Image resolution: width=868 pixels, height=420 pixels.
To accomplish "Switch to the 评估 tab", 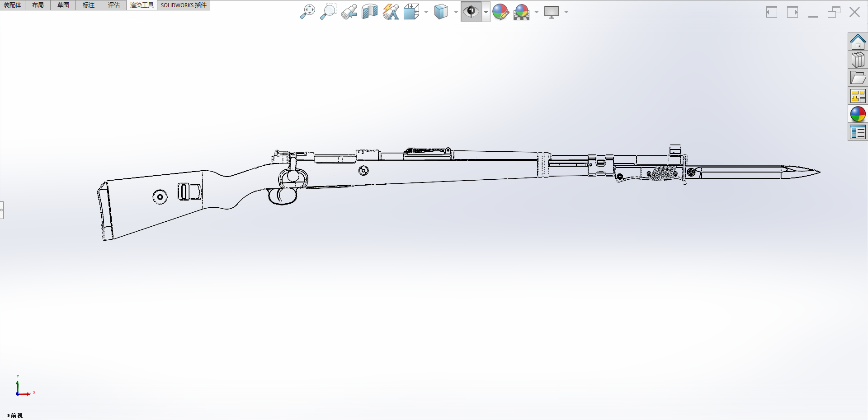I will (114, 5).
